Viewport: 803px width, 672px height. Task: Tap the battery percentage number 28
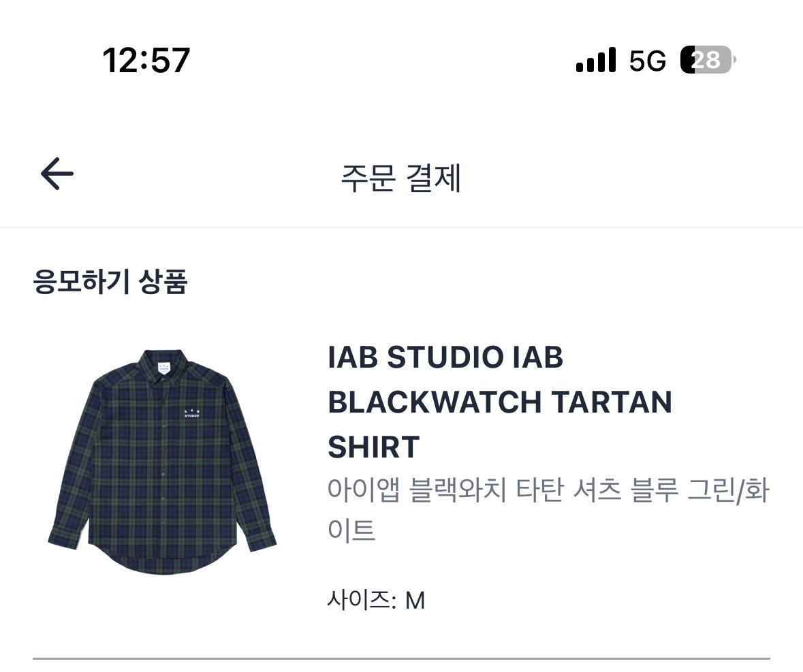(x=707, y=61)
